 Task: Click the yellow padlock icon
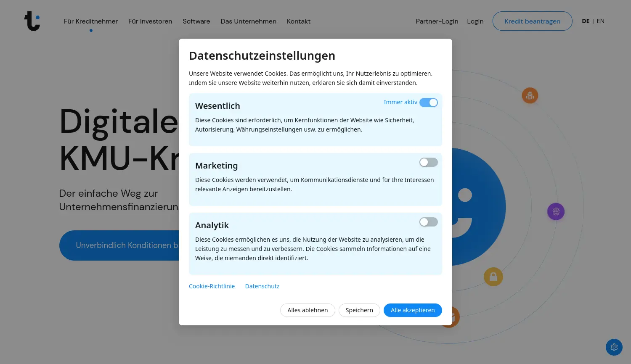493,277
